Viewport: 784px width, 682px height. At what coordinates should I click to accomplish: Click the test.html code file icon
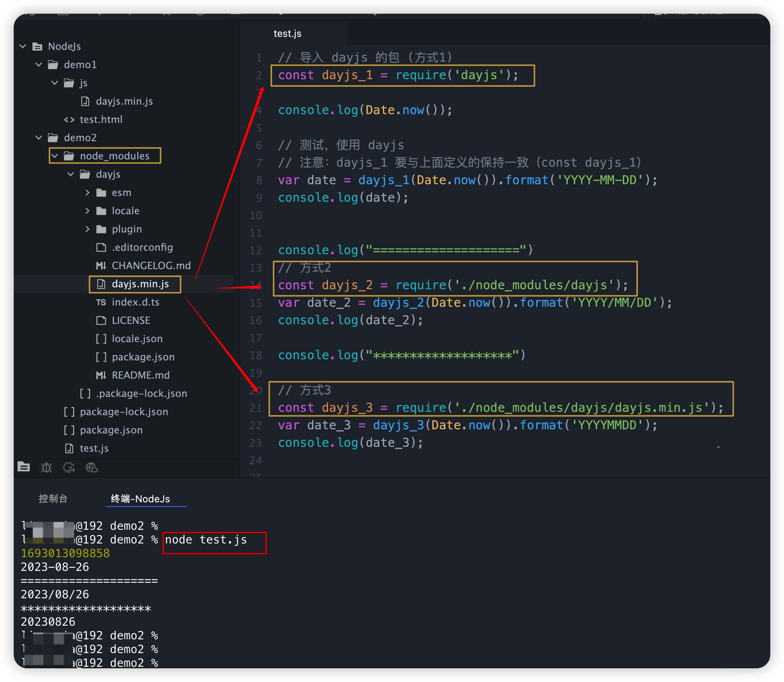[x=69, y=120]
